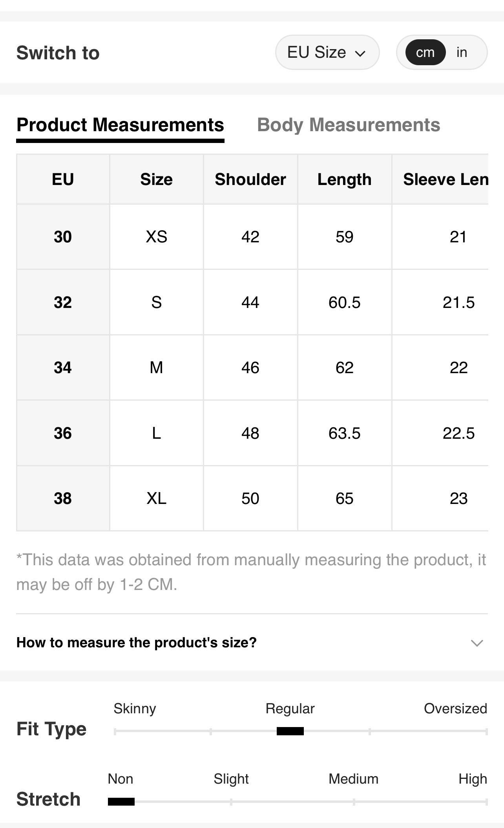Screen dimensions: 504x828
Task: Expand 'How to measure the product's size?'
Action: pos(136,643)
